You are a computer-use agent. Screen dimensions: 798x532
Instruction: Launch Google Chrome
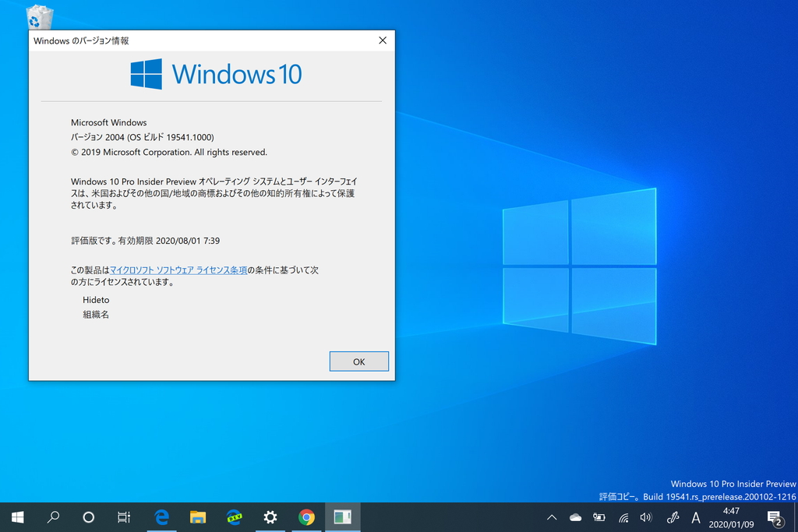pyautogui.click(x=306, y=517)
